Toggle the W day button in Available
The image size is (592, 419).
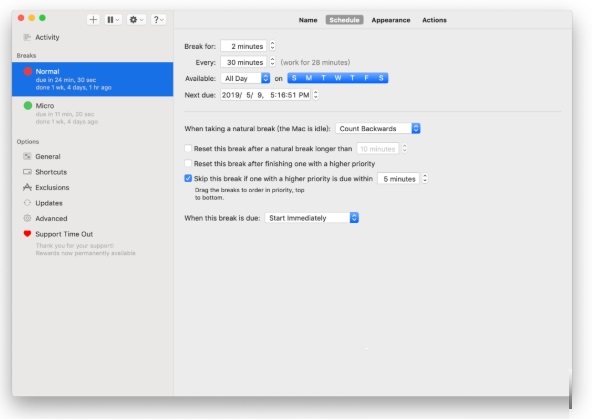click(x=338, y=78)
